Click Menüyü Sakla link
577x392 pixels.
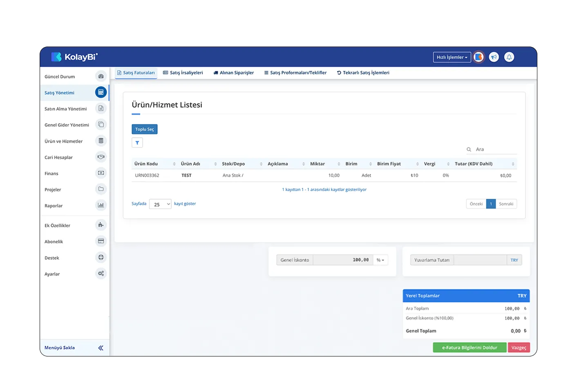pos(60,348)
